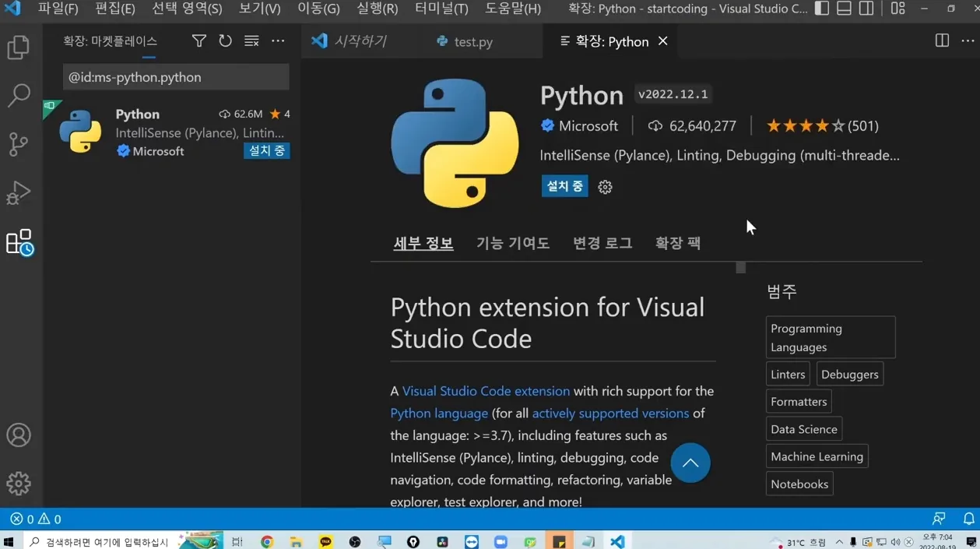Open File Explorer from the taskbar
This screenshot has height=549, width=980.
296,541
